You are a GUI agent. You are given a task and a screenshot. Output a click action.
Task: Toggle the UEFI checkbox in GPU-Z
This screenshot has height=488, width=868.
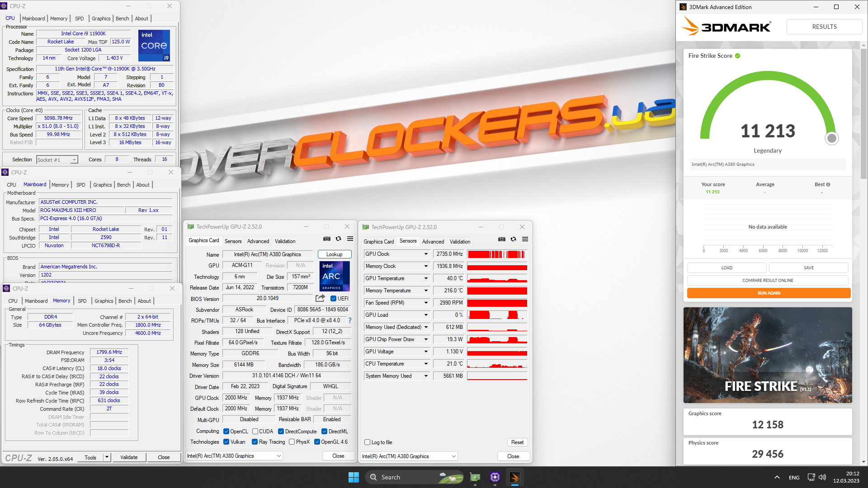tap(333, 299)
